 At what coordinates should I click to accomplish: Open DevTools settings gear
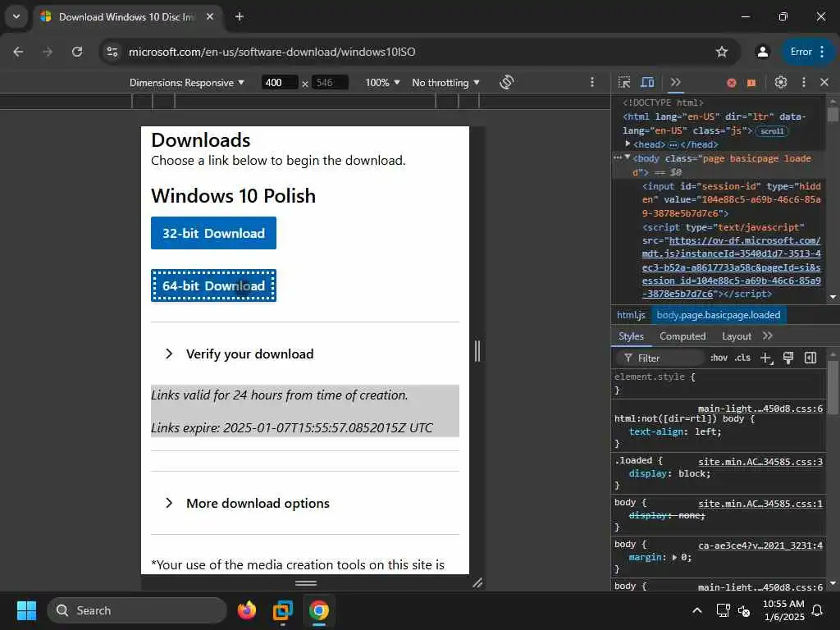click(x=781, y=83)
